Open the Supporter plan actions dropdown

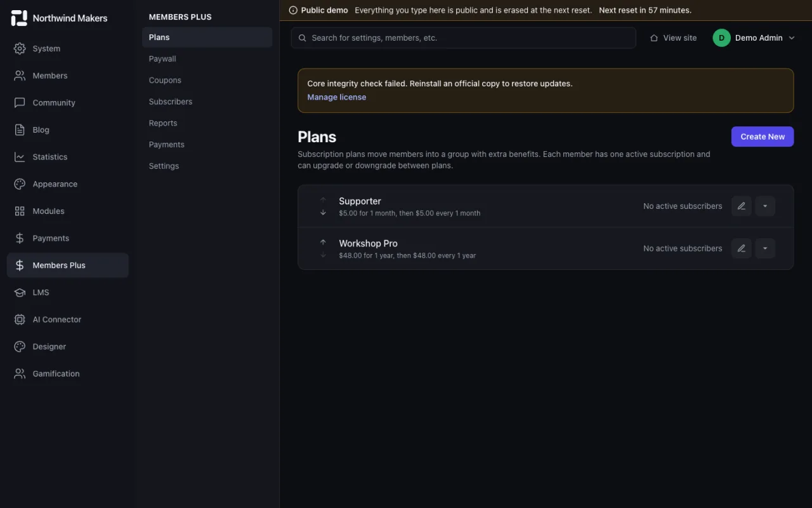[765, 206]
